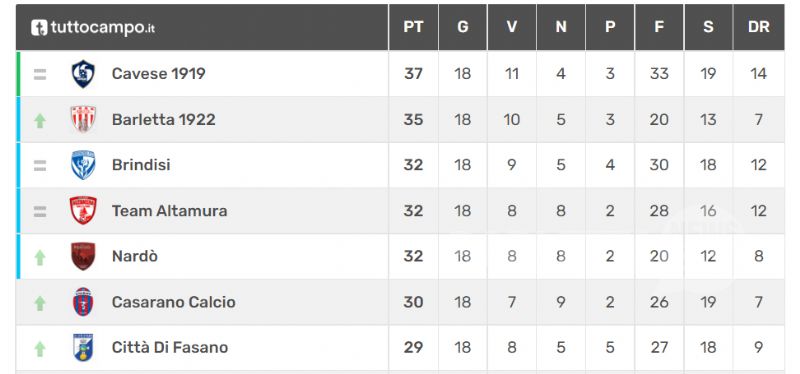Click the unchanged position icon beside Brindisi
The image size is (800, 374).
[40, 165]
